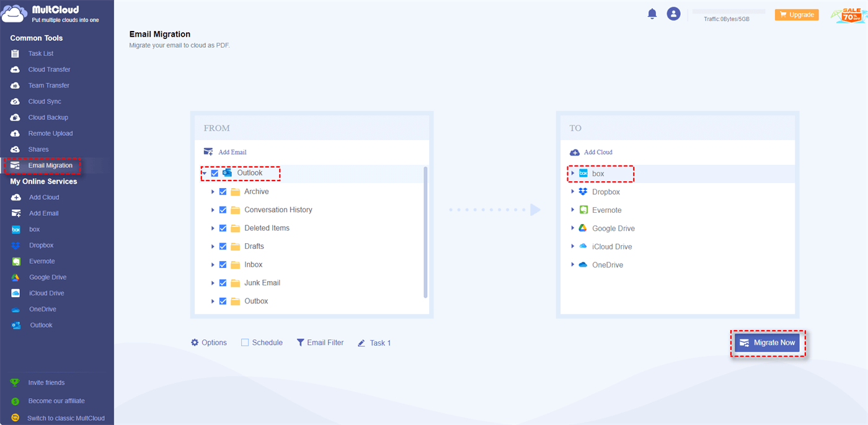Click the Task List sidebar icon
The height and width of the screenshot is (425, 868).
click(x=15, y=54)
